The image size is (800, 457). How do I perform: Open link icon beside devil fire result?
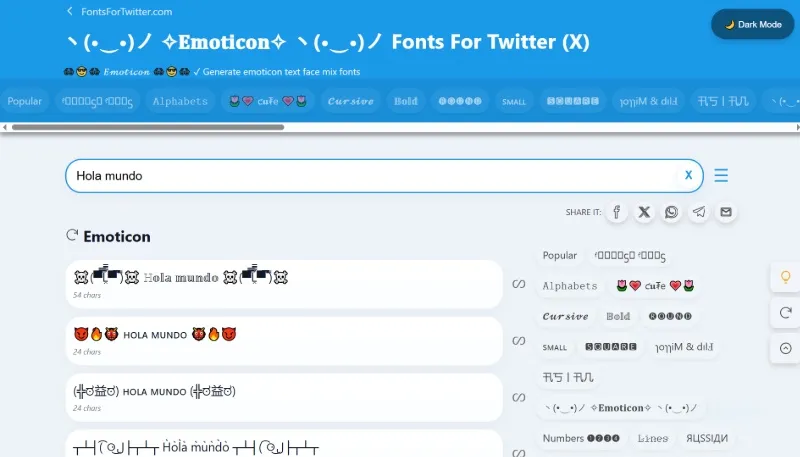point(519,341)
